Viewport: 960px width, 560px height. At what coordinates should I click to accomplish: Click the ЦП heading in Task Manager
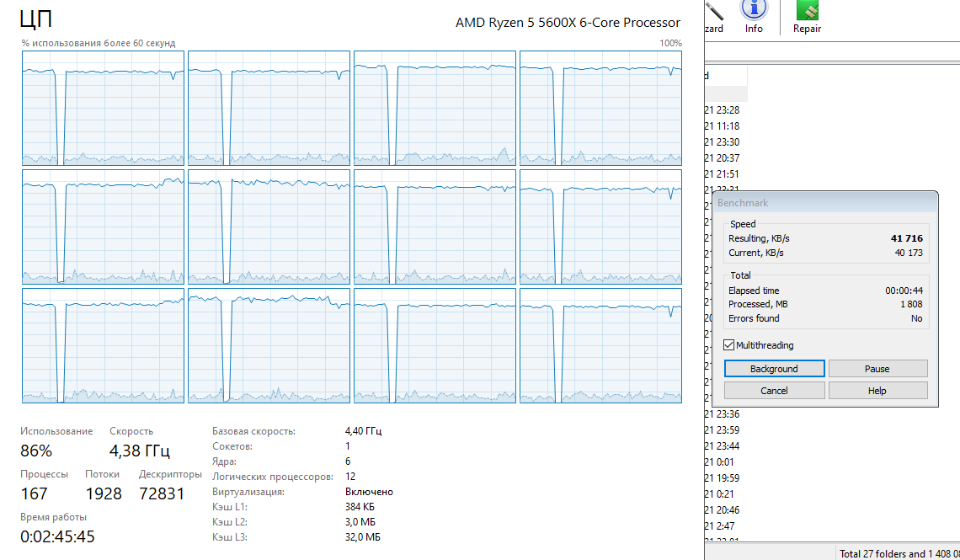click(x=36, y=19)
